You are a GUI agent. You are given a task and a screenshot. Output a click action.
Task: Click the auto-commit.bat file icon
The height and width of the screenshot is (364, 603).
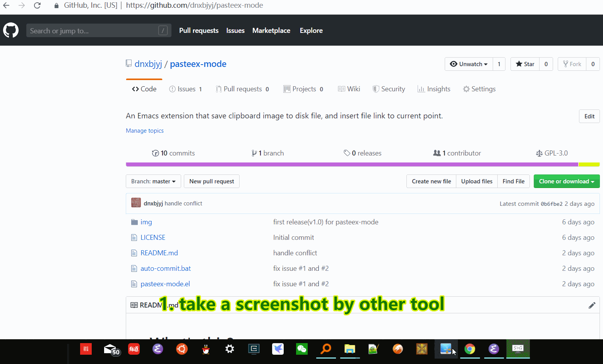(x=134, y=268)
